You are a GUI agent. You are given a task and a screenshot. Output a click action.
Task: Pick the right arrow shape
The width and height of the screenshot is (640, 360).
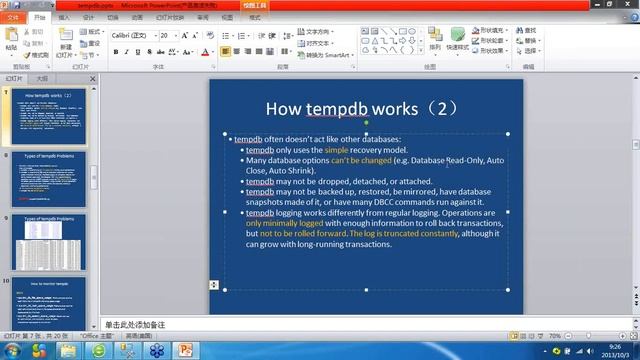point(402,41)
